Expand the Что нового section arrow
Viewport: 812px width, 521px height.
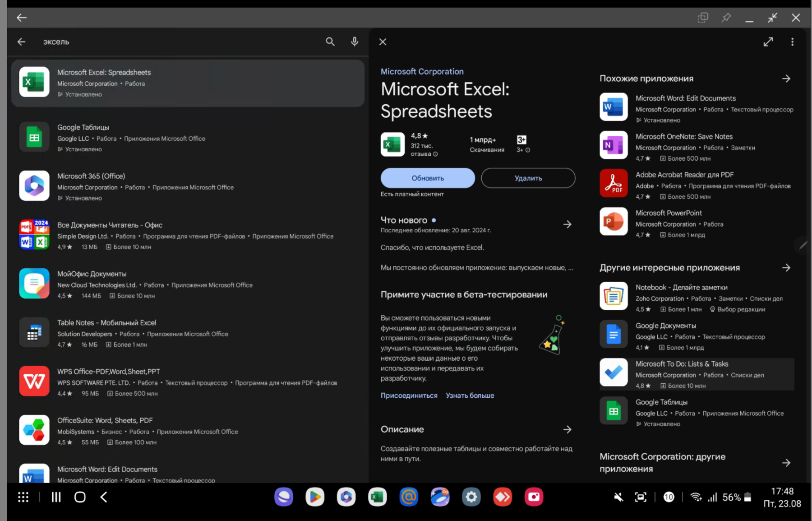click(567, 224)
